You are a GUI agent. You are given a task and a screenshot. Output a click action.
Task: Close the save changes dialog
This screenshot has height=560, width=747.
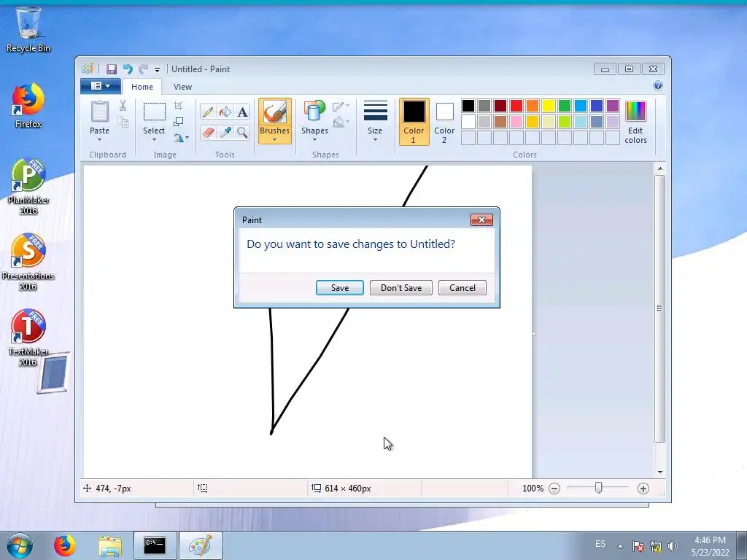pos(481,219)
